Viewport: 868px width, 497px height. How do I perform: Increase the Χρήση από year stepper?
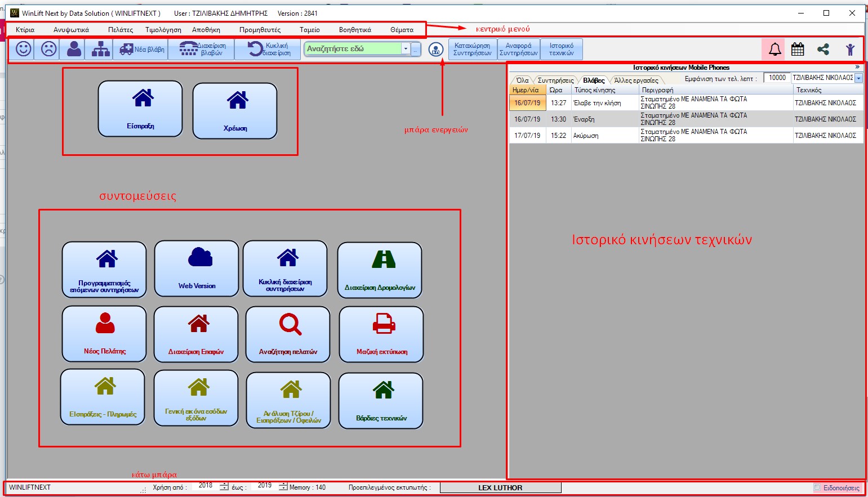click(224, 485)
